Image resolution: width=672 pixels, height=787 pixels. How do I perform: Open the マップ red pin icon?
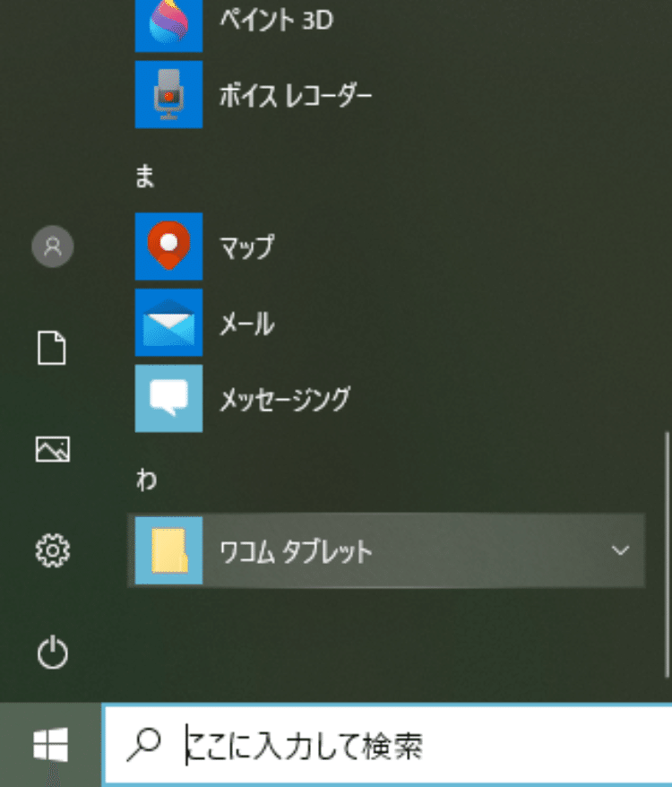[168, 246]
